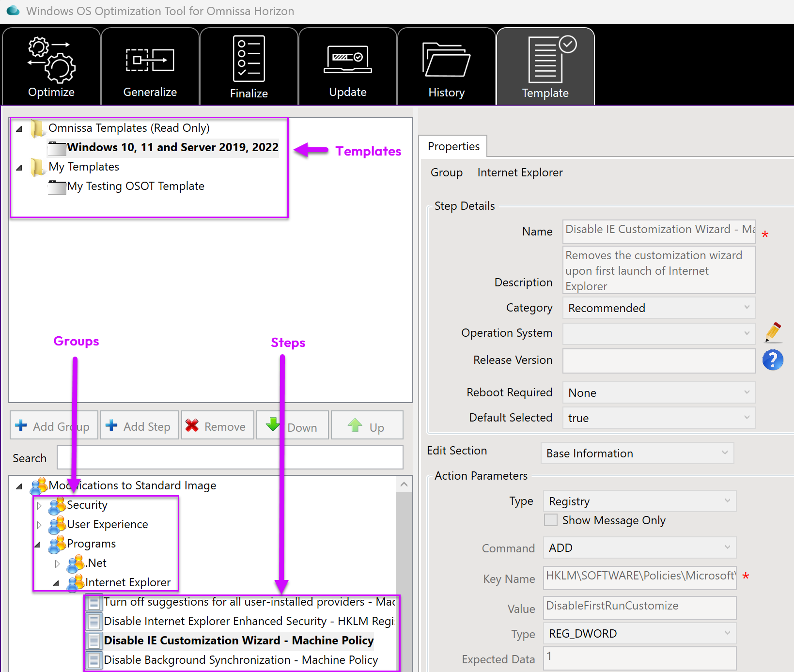Select Disable Internet Explorer Enhanced Security step
This screenshot has width=794, height=672.
pyautogui.click(x=249, y=621)
